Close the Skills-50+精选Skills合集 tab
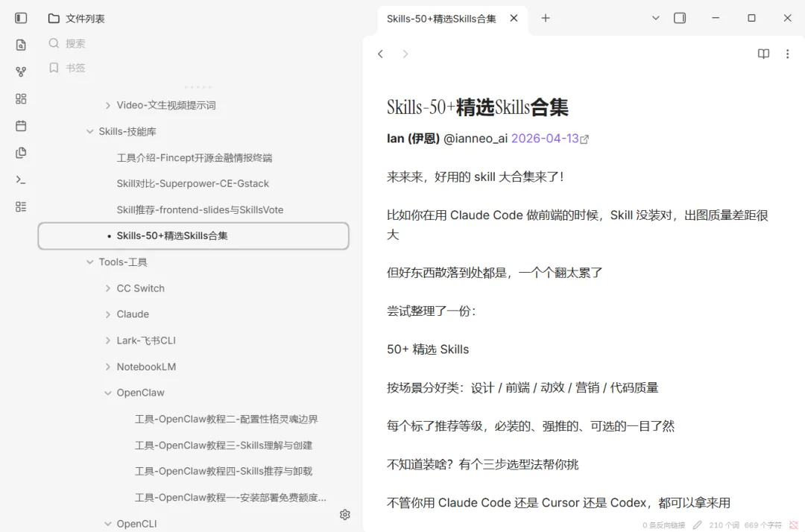 coord(514,19)
